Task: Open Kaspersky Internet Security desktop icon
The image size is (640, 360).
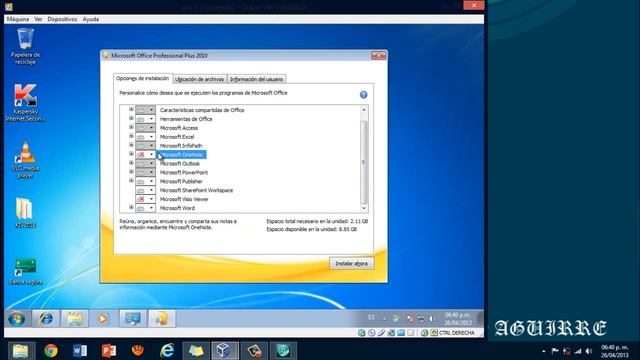Action: point(25,102)
